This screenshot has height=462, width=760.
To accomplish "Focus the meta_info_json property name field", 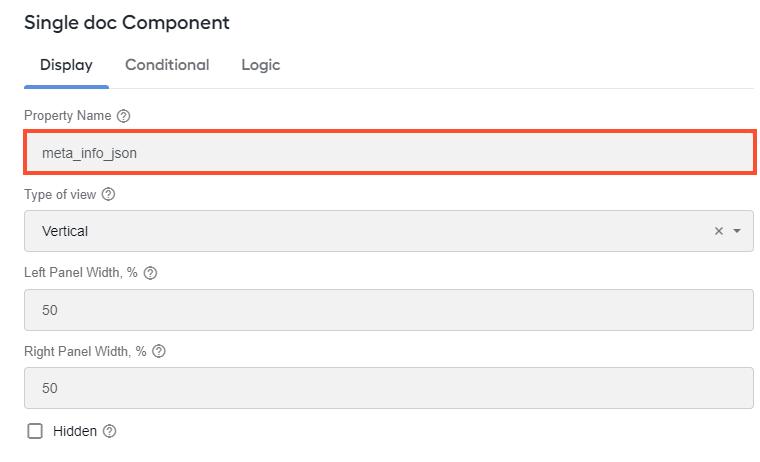I will click(x=390, y=153).
